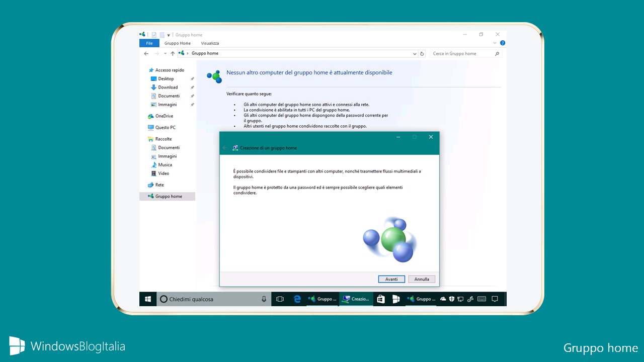Click the New folder quick access icon
The image size is (644, 362).
(162, 35)
